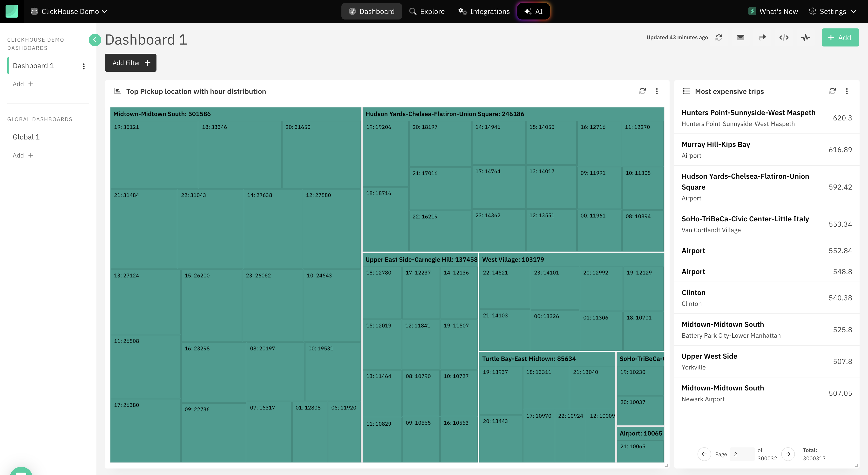Select the Hunters Point-Sunnyside-West Maspeth trip row
The width and height of the screenshot is (868, 475).
[766, 118]
